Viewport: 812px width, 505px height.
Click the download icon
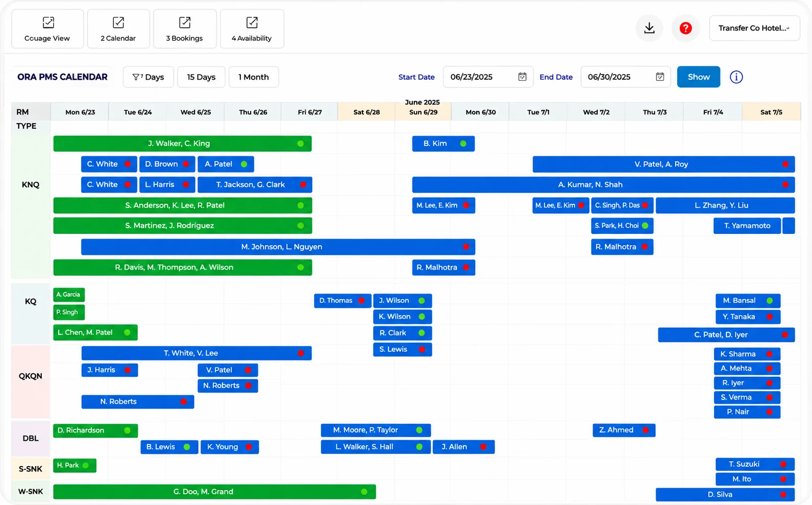649,28
